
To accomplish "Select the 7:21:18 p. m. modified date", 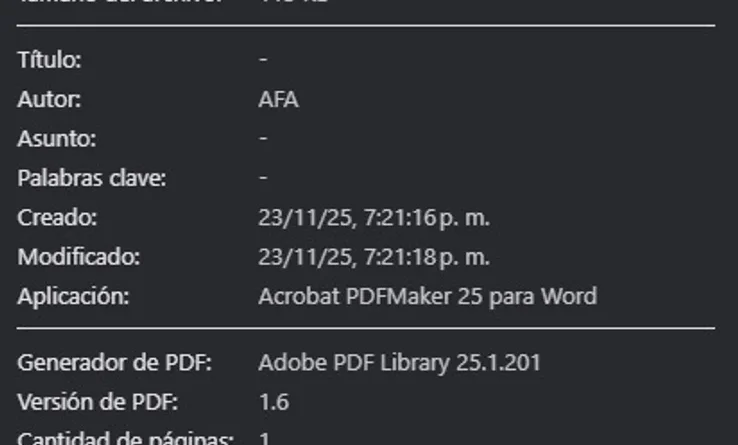I will [x=373, y=257].
